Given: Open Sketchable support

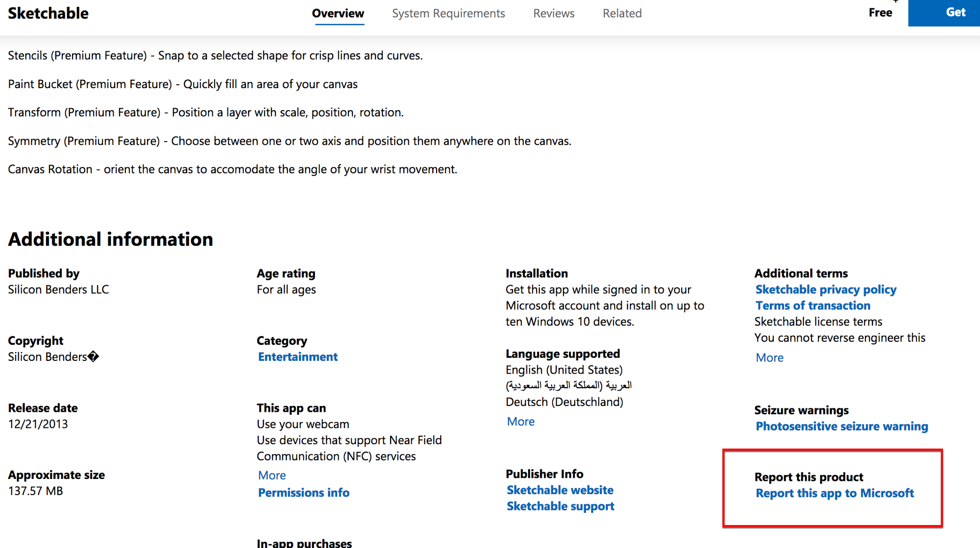Looking at the screenshot, I should coord(560,506).
